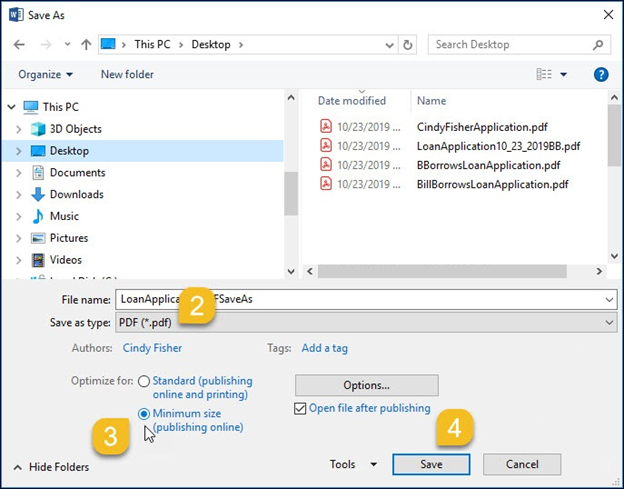Create a New folder
Image resolution: width=624 pixels, height=489 pixels.
127,74
